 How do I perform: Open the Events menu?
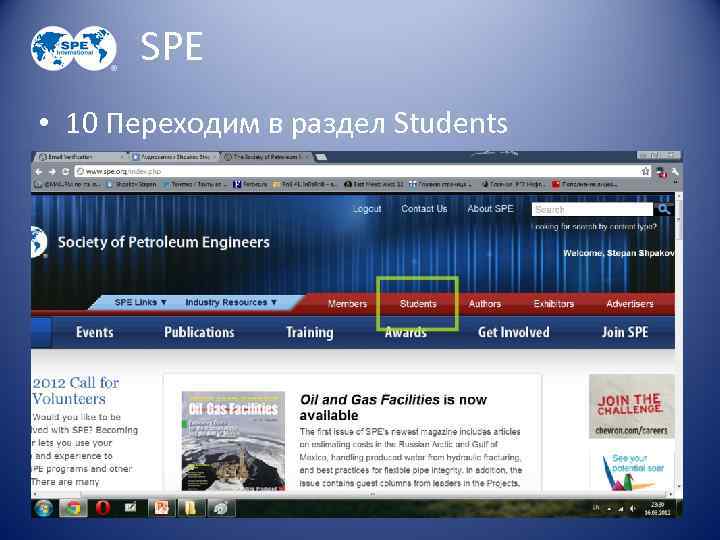pyautogui.click(x=95, y=332)
